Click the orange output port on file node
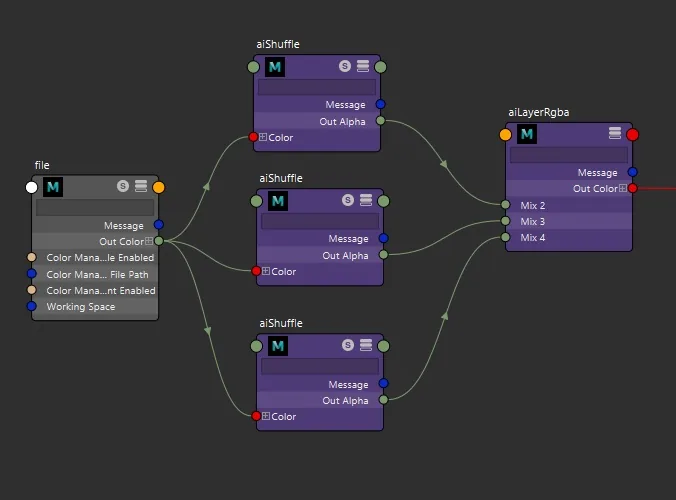Screen dimensions: 676x500 tap(159, 188)
